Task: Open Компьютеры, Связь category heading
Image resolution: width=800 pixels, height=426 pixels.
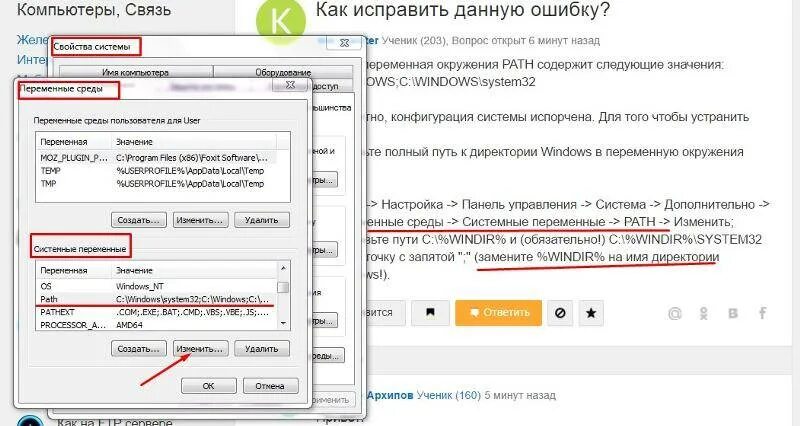Action: 94,9
